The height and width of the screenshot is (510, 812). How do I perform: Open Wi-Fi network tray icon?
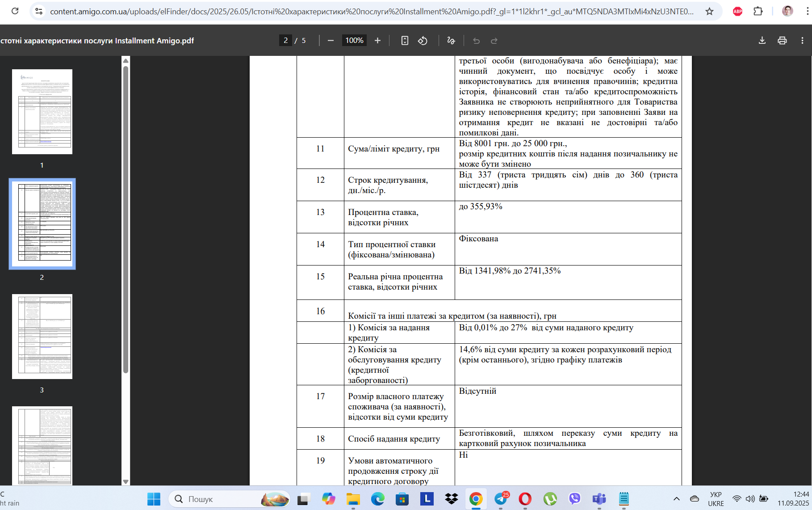pyautogui.click(x=737, y=499)
